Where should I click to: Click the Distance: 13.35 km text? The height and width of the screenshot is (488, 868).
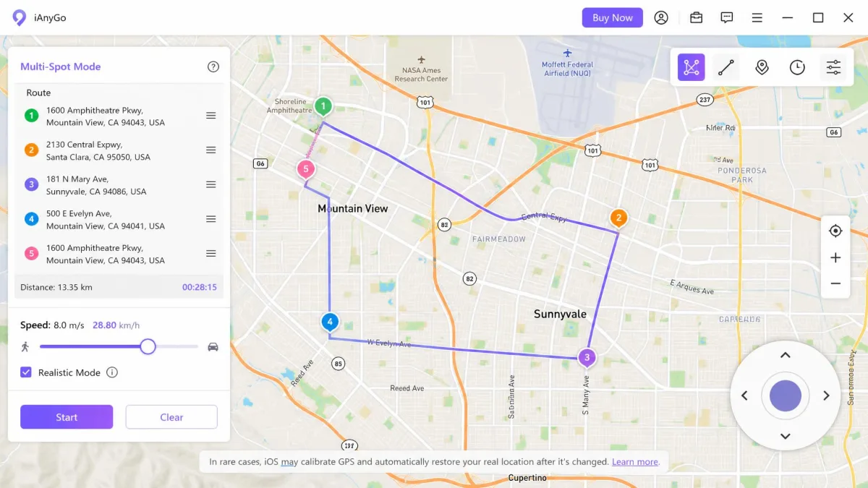click(56, 287)
